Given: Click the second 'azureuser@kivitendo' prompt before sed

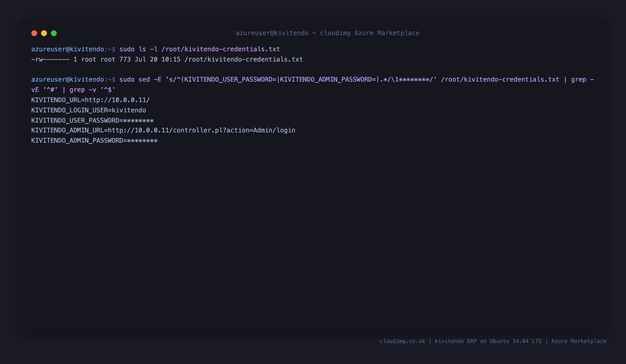Looking at the screenshot, I should tap(67, 79).
